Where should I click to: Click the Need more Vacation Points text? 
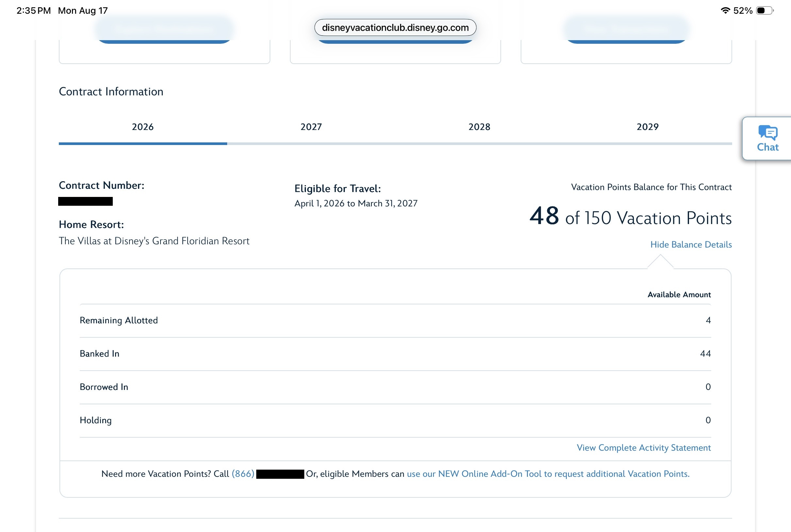tap(156, 474)
